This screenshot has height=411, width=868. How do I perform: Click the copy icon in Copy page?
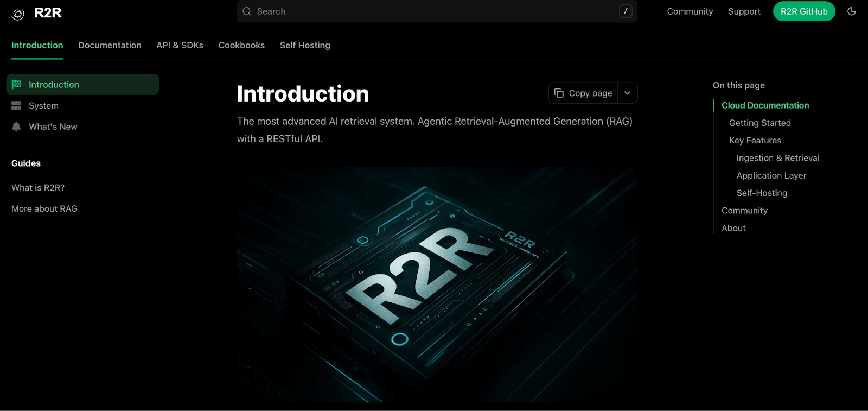point(559,93)
